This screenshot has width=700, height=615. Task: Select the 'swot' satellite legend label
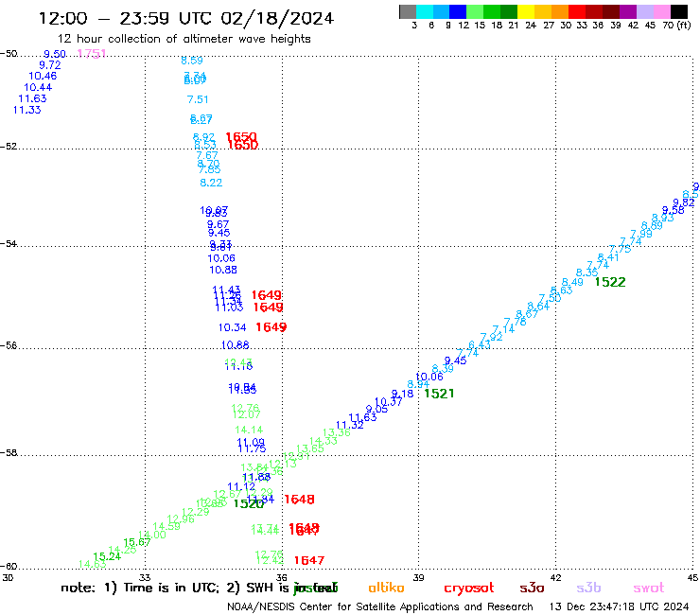click(649, 589)
